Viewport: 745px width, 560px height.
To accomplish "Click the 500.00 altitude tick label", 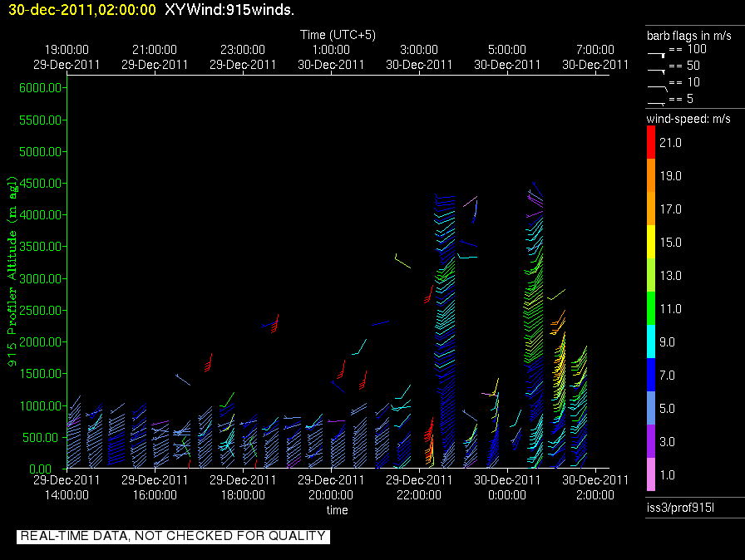I will tap(43, 437).
